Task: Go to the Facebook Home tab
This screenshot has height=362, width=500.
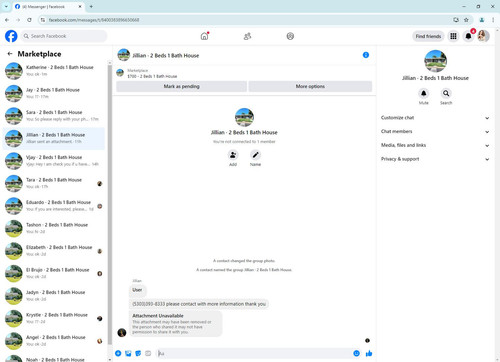Action: pyautogui.click(x=204, y=36)
